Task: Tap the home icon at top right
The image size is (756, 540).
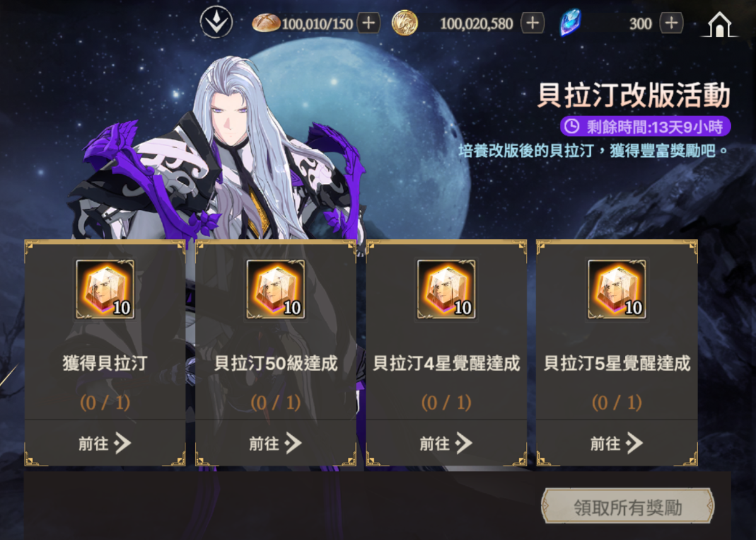Action: tap(720, 23)
